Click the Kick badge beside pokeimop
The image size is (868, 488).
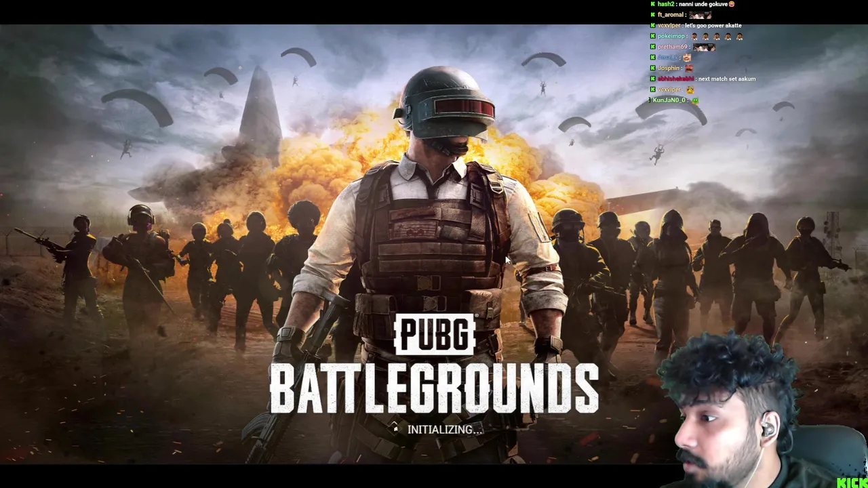[x=653, y=36]
